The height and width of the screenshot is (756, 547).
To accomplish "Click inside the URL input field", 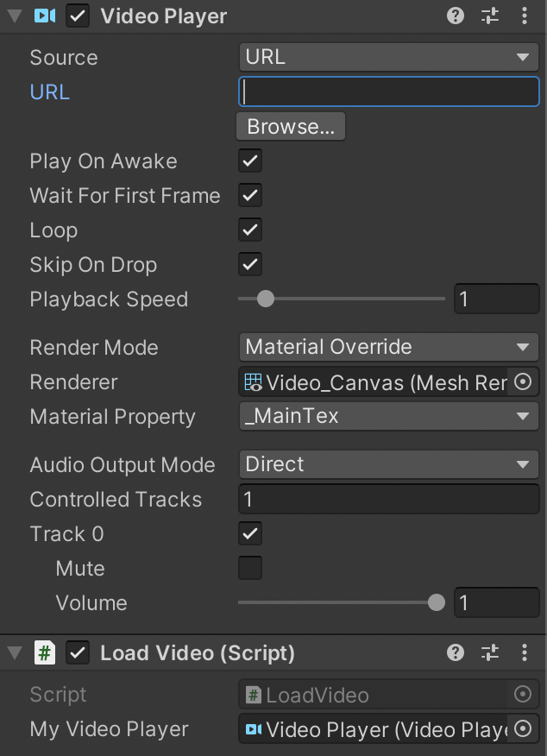I will pyautogui.click(x=388, y=91).
